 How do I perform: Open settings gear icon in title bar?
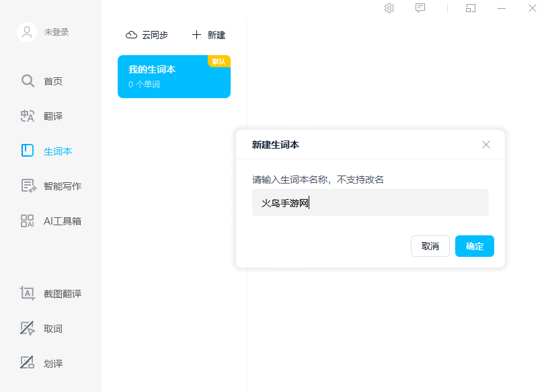(389, 8)
